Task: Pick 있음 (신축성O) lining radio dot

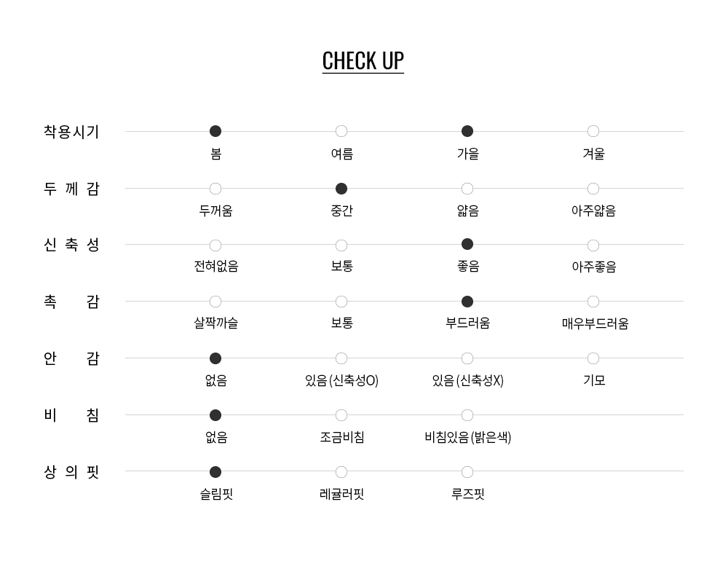Action: [341, 358]
